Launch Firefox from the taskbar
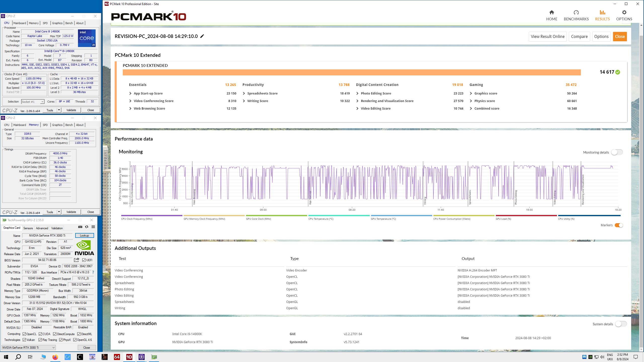Viewport: 644px width, 362px height. 55,357
